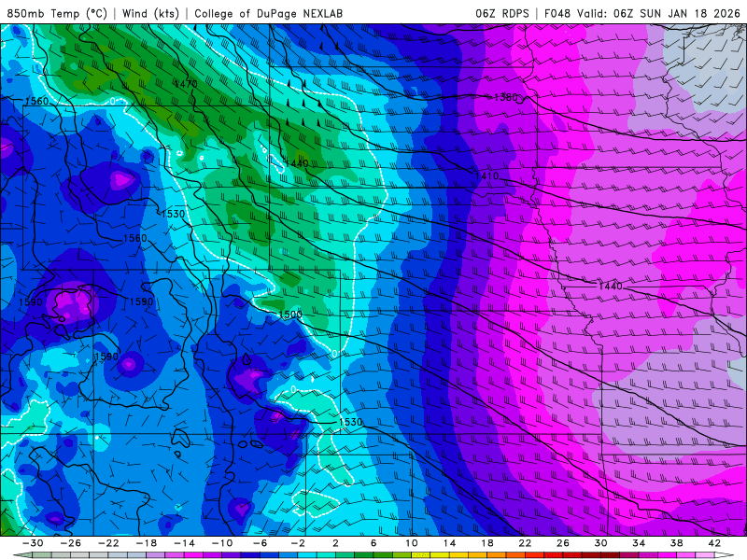Select the positive 22 color scale tick label

coord(525,543)
